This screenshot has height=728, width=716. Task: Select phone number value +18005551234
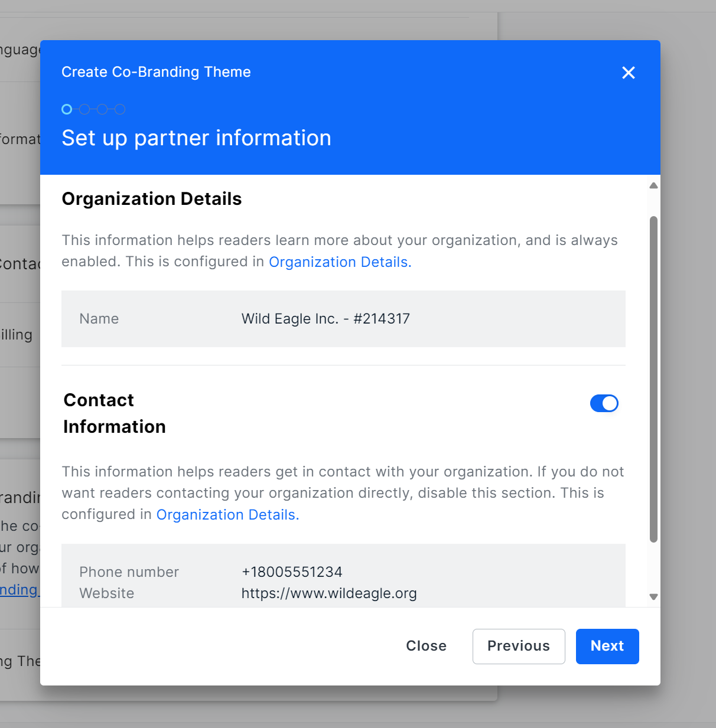click(292, 572)
